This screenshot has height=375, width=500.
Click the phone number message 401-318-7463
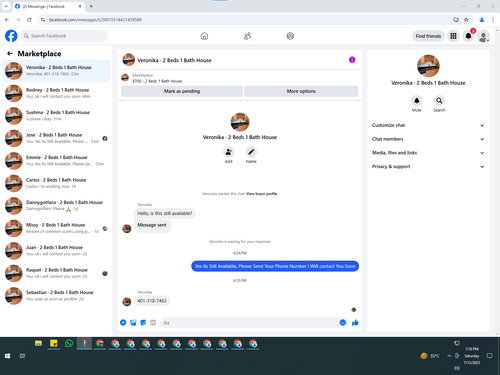[x=152, y=301]
